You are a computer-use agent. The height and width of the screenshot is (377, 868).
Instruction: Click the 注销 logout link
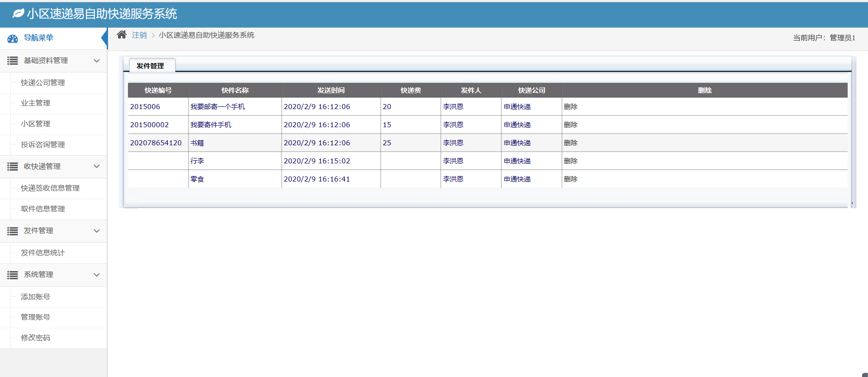pos(139,35)
